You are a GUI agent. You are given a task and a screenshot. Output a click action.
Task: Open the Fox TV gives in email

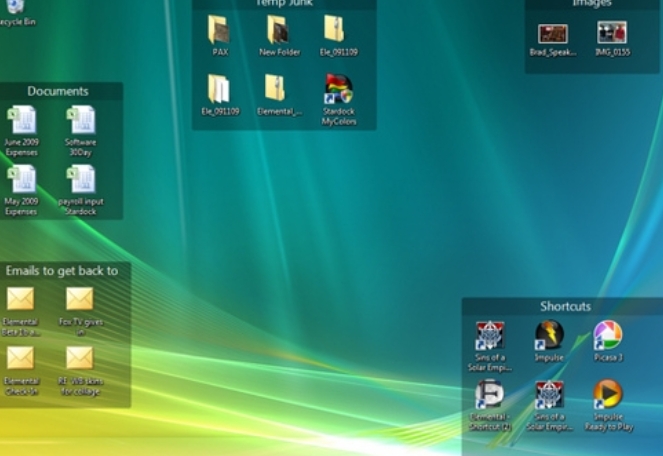pyautogui.click(x=79, y=299)
